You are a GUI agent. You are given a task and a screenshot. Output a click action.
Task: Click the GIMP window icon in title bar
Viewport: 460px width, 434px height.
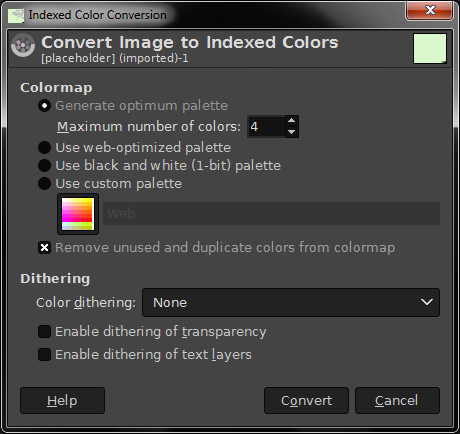point(16,15)
